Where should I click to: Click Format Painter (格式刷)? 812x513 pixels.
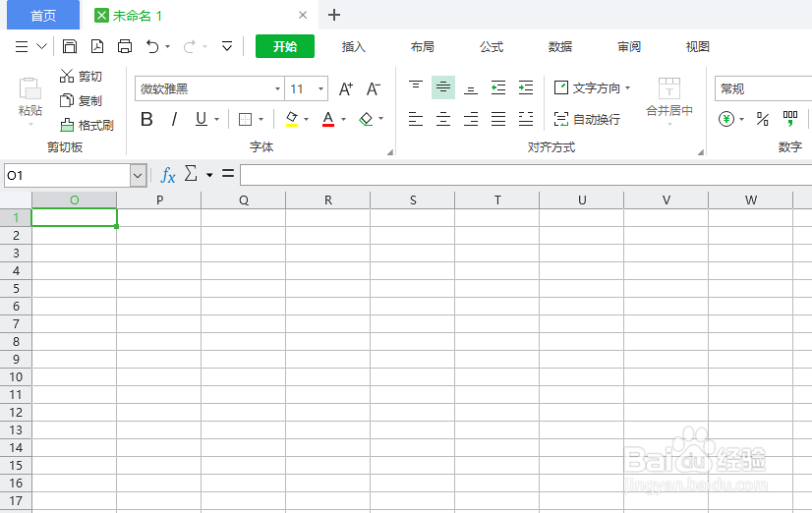click(x=87, y=125)
